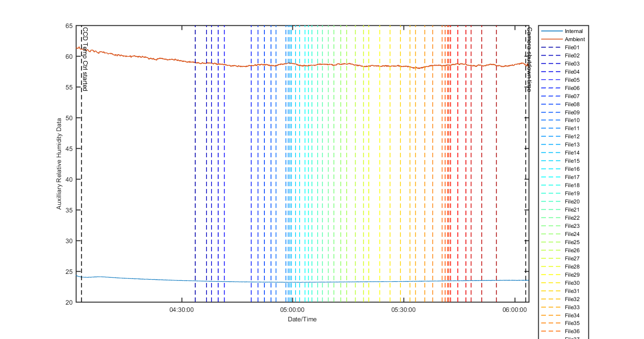Click the File07 legend entry
Screen dimensions: 644x339
point(561,96)
